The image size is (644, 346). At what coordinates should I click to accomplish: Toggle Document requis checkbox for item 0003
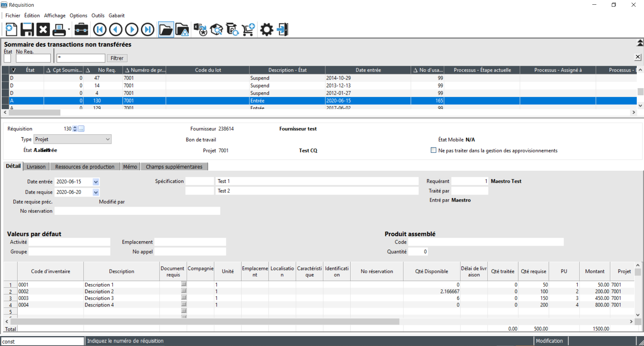[184, 298]
